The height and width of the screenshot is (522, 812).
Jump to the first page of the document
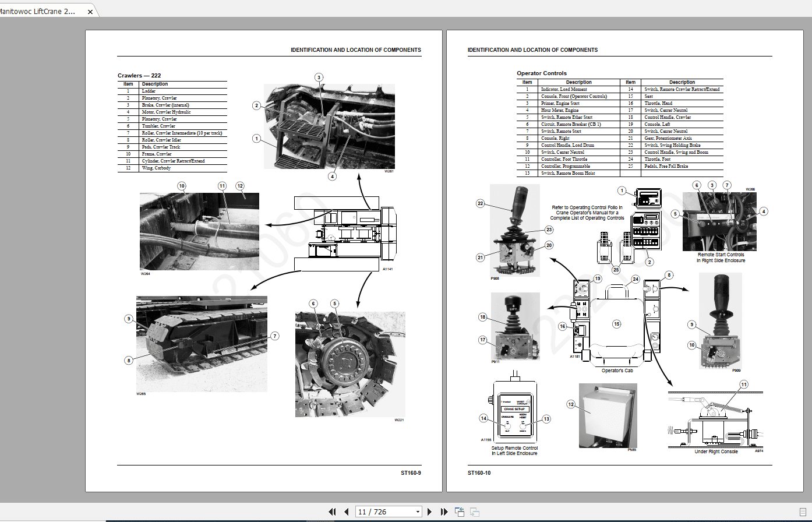(x=332, y=511)
